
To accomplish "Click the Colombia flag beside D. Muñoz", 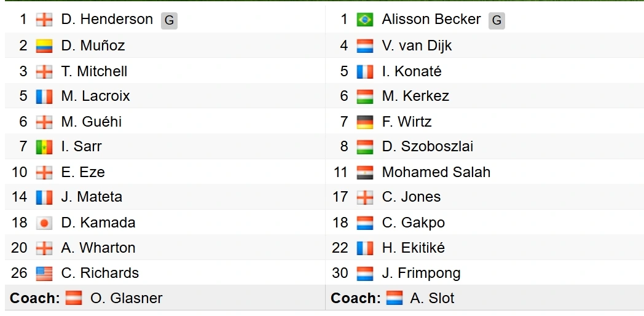I will pyautogui.click(x=44, y=45).
